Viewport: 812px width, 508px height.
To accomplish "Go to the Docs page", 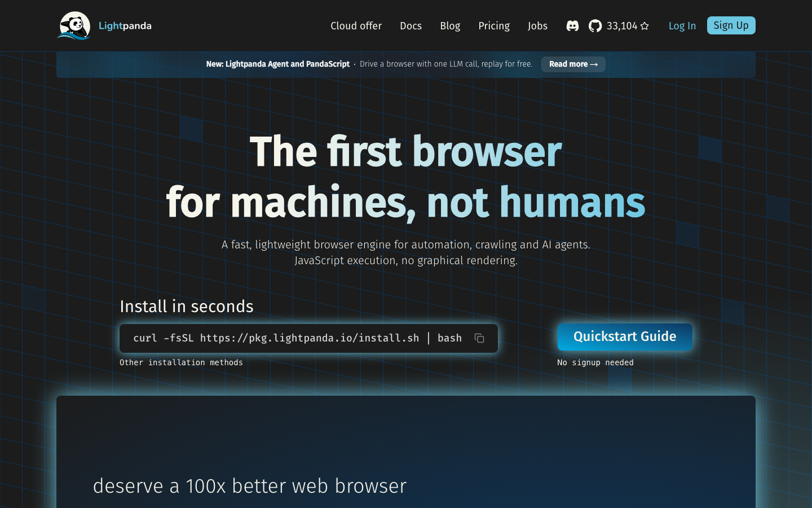I will 411,26.
